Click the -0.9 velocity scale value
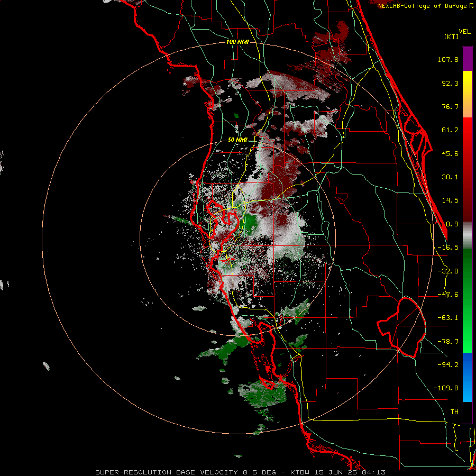This screenshot has width=476, height=476. point(450,224)
